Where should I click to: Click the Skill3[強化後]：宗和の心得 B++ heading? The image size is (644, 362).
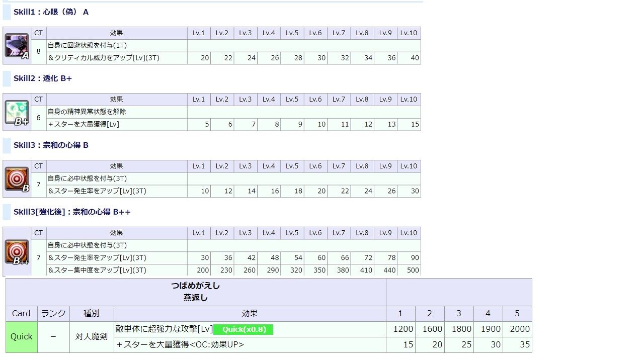[x=72, y=212]
